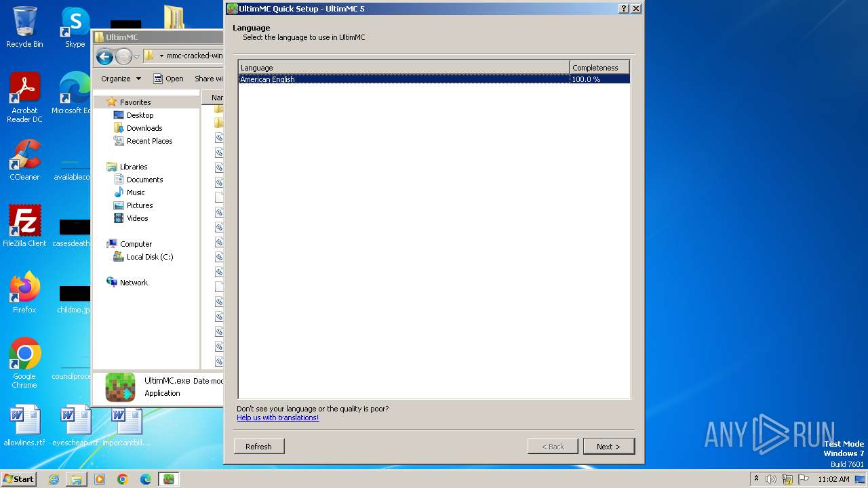Click Open in the Explorer toolbar

[x=168, y=79]
